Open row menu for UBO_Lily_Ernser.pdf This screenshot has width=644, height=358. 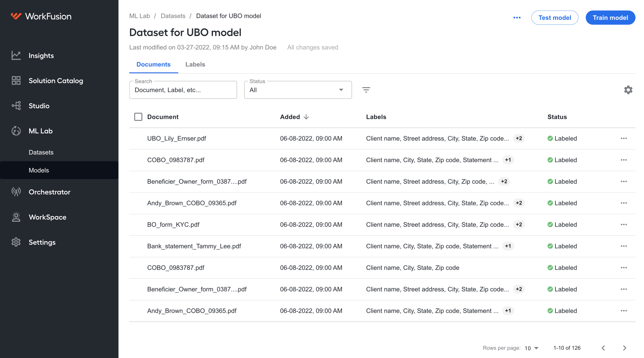pos(624,138)
